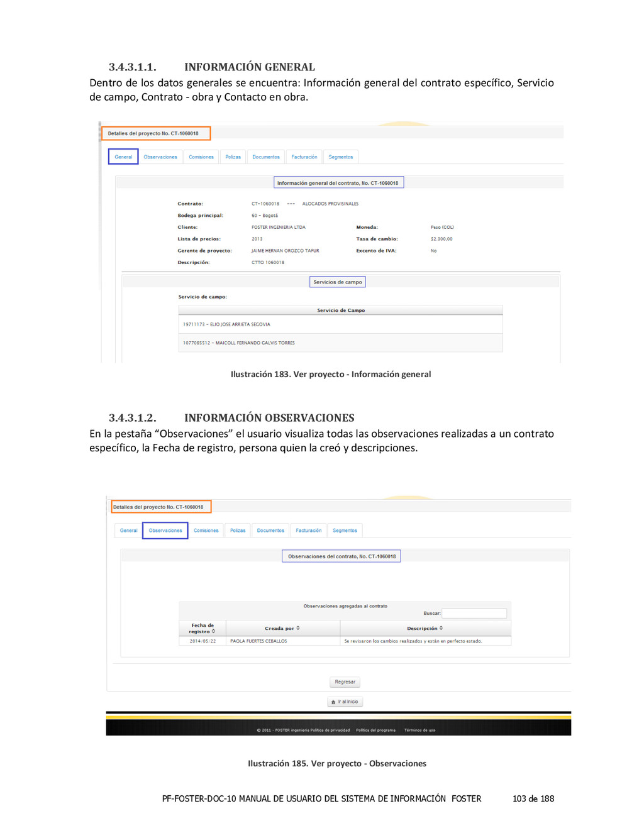Screen dimensions: 644x833
Task: Open the General tab in upper screenshot
Action: (x=123, y=157)
